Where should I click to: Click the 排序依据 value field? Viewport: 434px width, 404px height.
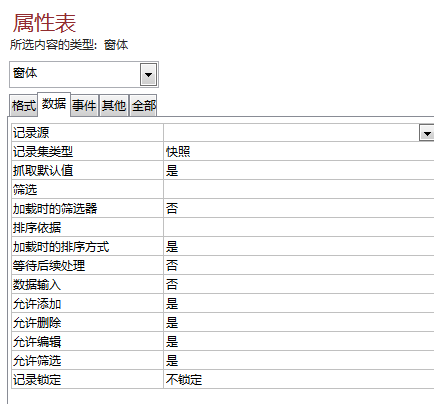(299, 228)
